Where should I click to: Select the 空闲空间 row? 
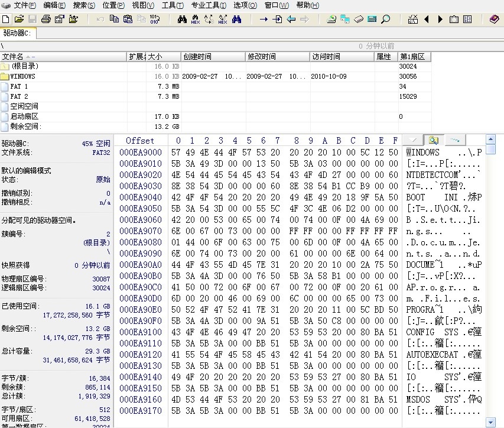(215, 106)
